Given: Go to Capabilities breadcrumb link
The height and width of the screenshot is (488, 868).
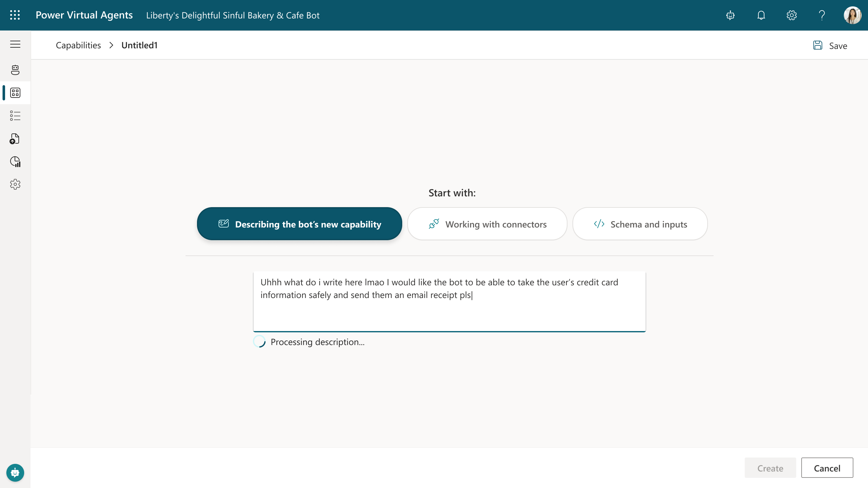Looking at the screenshot, I should click(78, 45).
